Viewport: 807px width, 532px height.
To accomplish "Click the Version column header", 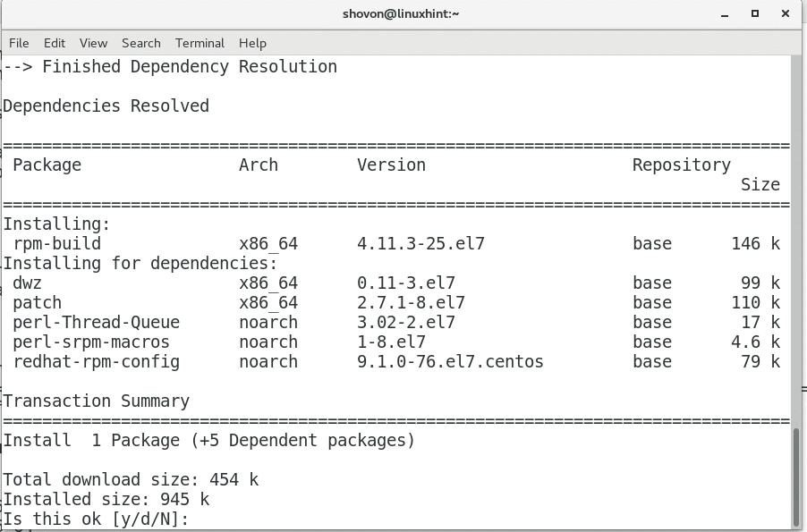I will (x=391, y=165).
